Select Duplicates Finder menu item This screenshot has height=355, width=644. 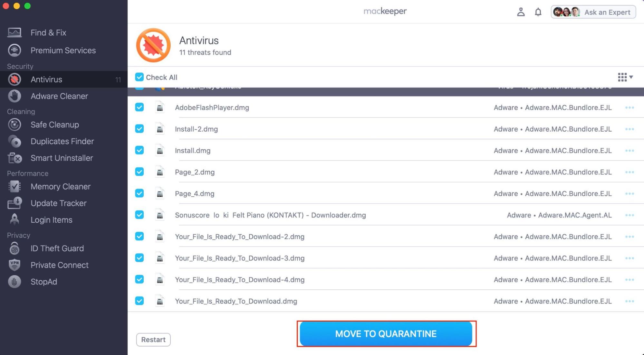[64, 141]
